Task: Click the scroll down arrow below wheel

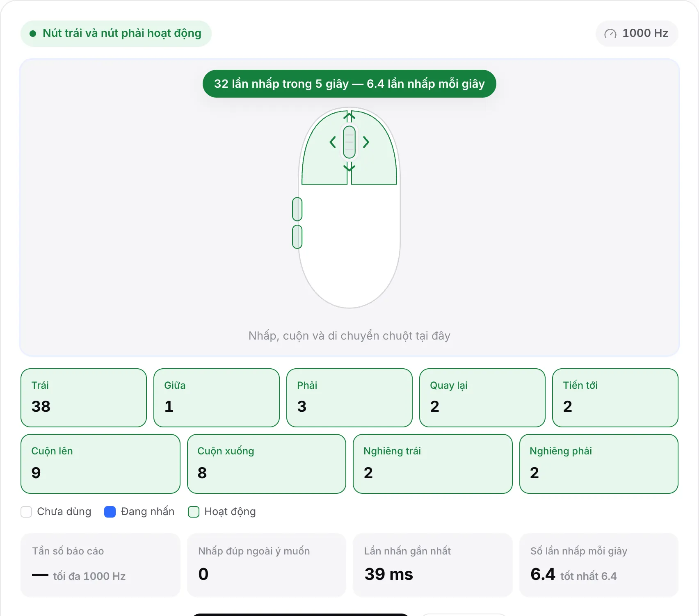Action: pyautogui.click(x=349, y=167)
